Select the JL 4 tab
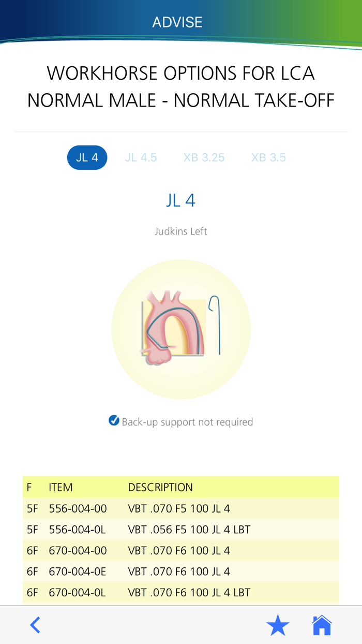The height and width of the screenshot is (644, 362). point(87,157)
